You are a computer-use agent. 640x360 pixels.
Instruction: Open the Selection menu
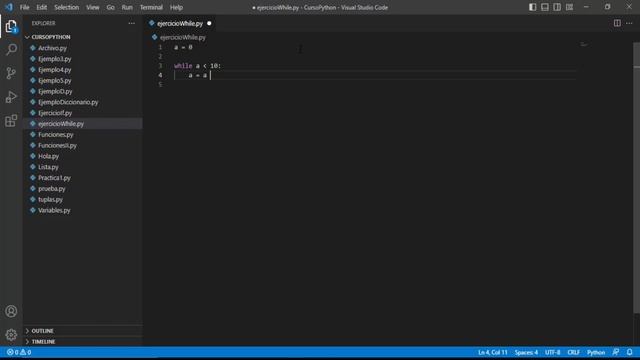coord(67,7)
